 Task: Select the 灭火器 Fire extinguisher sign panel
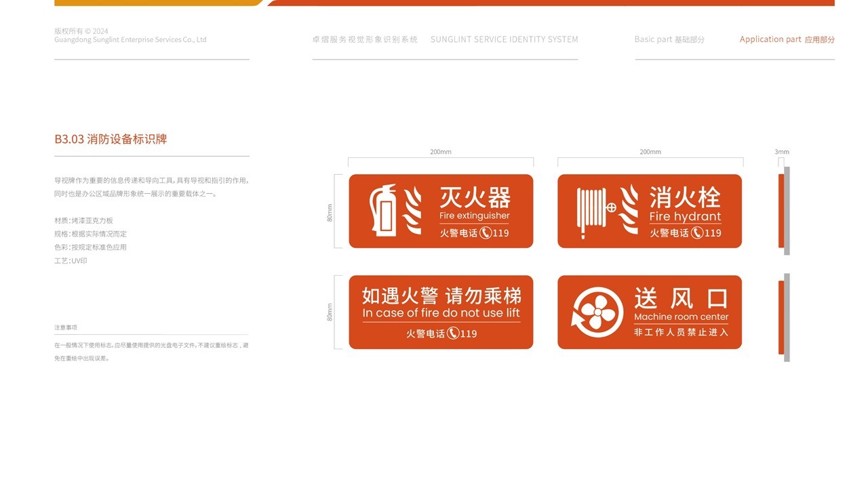[x=441, y=210]
